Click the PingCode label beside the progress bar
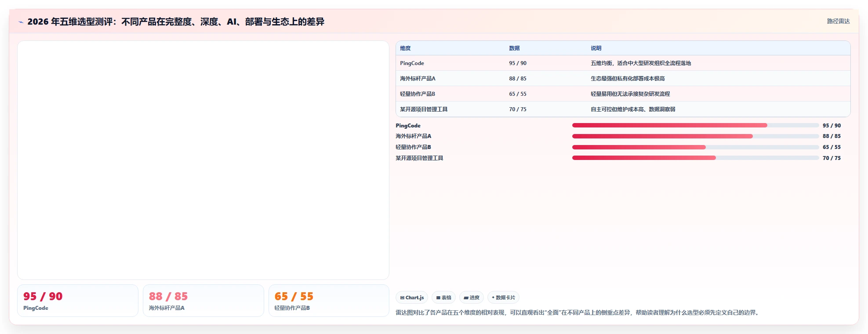Viewport: 868px width, 334px height. [408, 126]
